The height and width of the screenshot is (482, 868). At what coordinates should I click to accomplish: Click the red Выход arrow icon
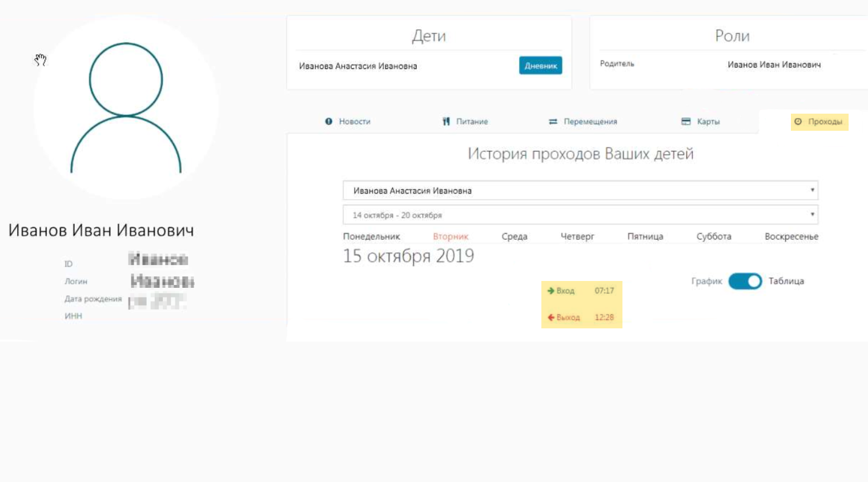pos(550,318)
